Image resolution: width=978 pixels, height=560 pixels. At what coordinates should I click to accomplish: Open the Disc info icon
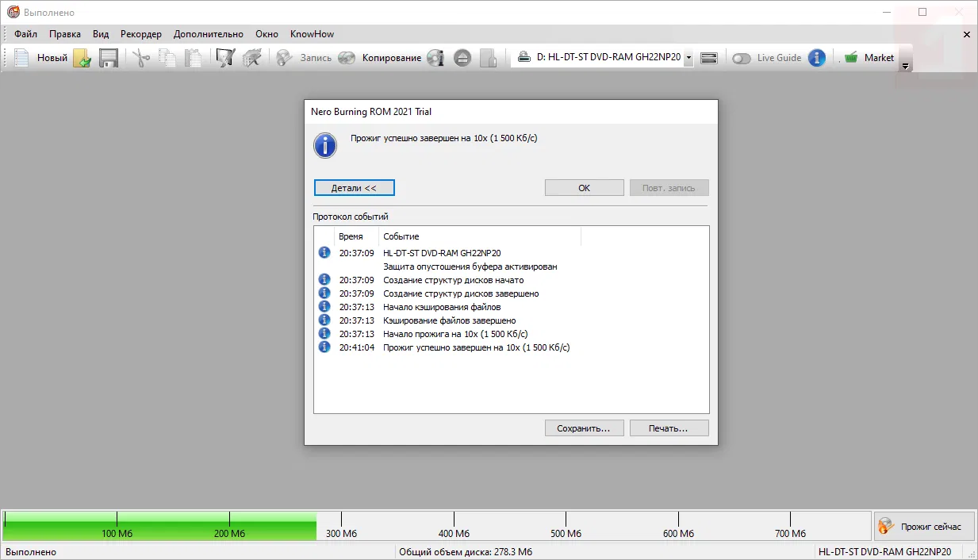(435, 58)
